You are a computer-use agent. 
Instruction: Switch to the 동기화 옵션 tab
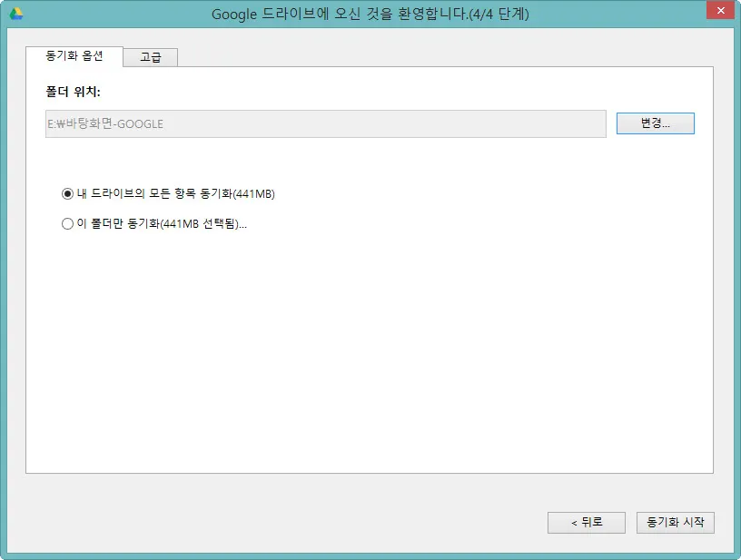point(74,56)
